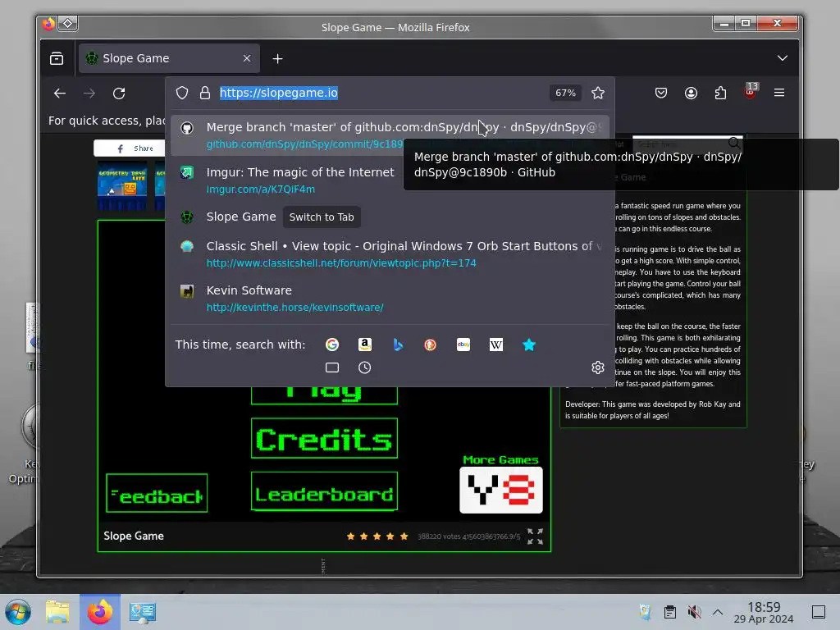The width and height of the screenshot is (840, 630).
Task: Click the clock showing 18:59
Action: point(764,612)
